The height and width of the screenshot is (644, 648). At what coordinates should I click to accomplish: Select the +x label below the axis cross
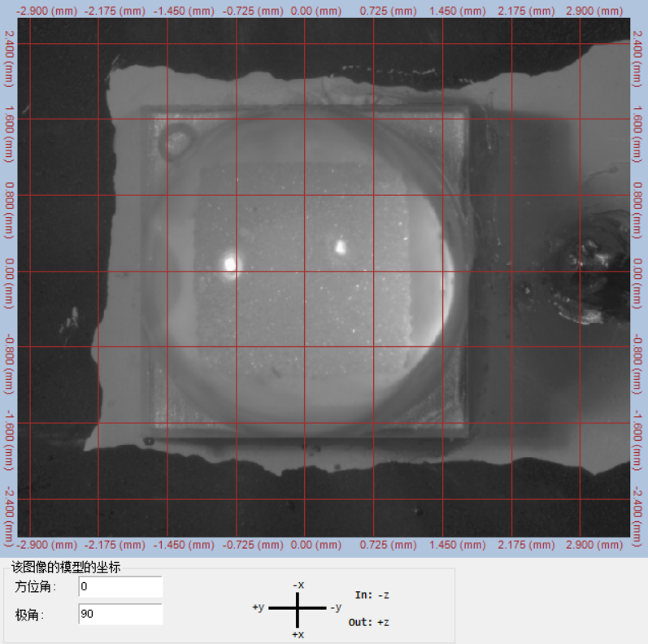(x=298, y=634)
